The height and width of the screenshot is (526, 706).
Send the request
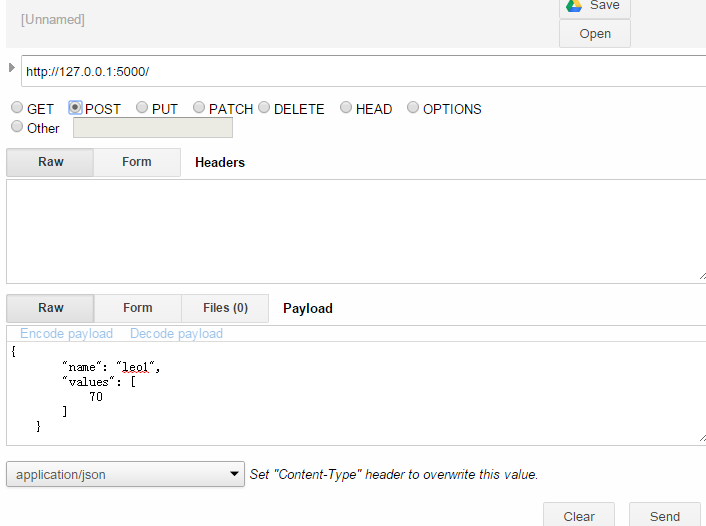pos(665,515)
